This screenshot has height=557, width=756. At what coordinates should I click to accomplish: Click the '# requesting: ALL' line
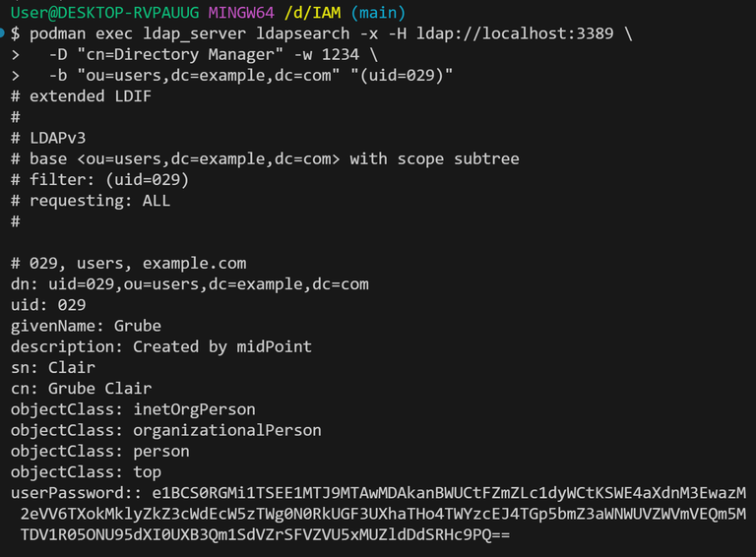point(91,201)
